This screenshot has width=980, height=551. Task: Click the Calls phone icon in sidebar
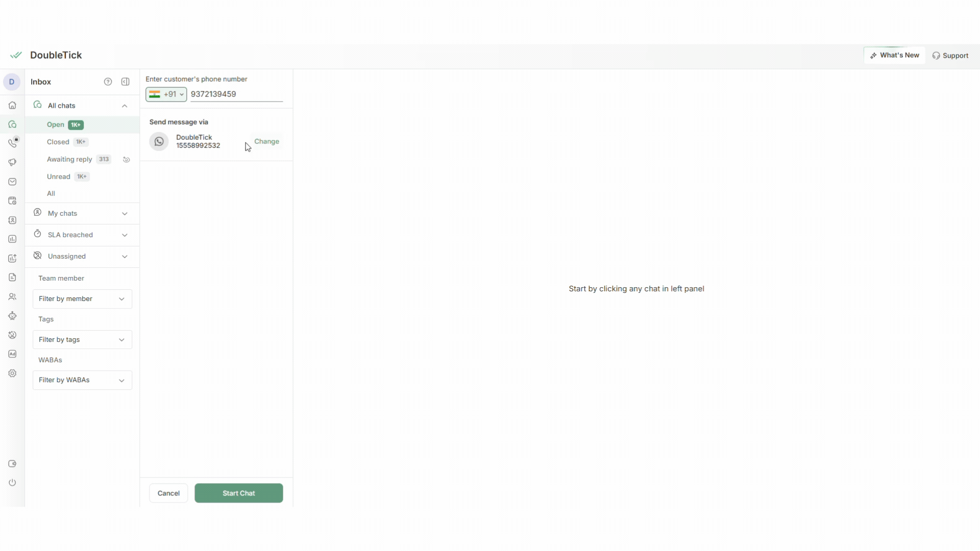point(12,143)
